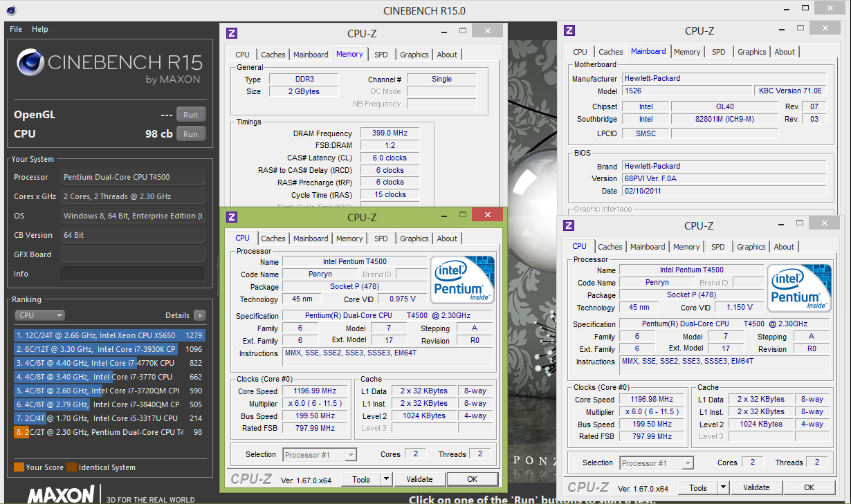Open the Help menu in Cinebench
Image resolution: width=851 pixels, height=504 pixels.
(40, 29)
